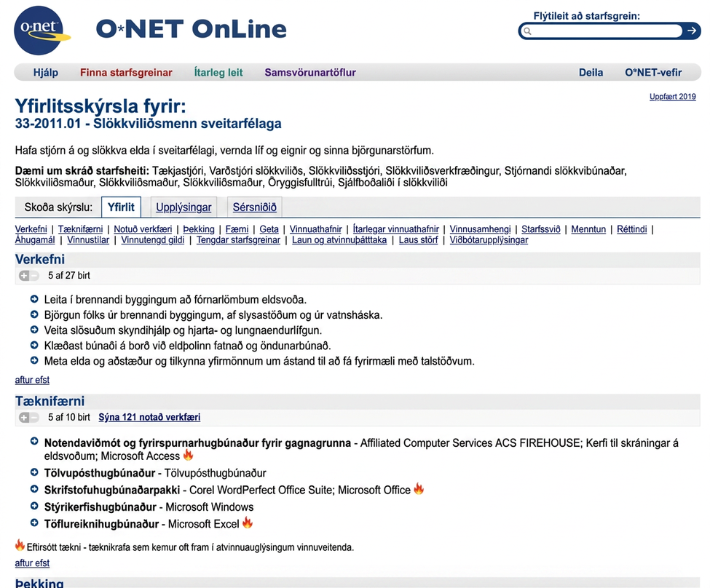Jump to Laus störf link
The image size is (710, 588).
pyautogui.click(x=419, y=240)
